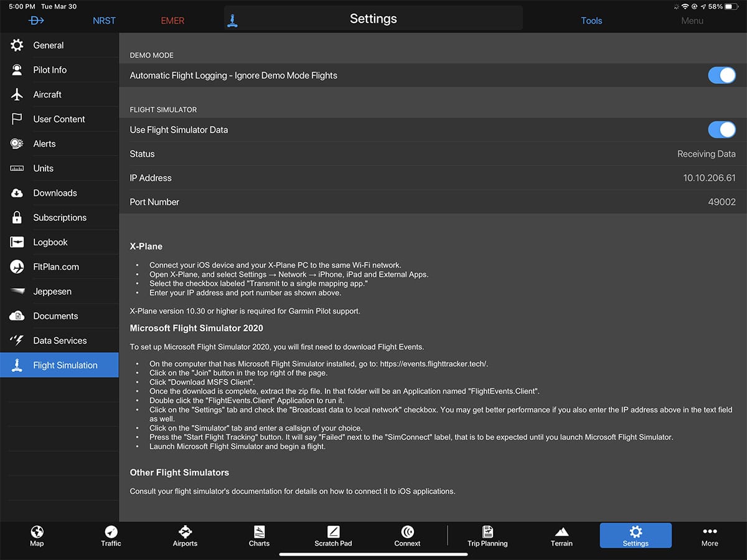This screenshot has width=747, height=560.
Task: Select the Flight Simulation sidebar item
Action: point(59,365)
